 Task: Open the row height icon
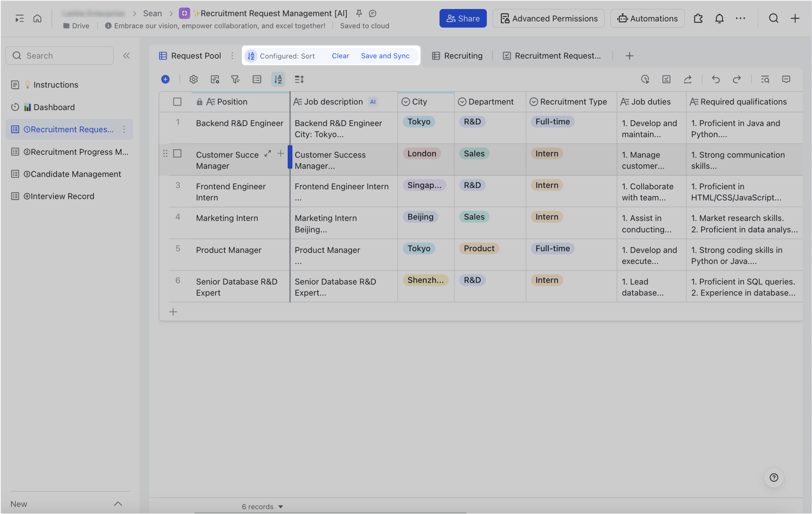(x=299, y=79)
